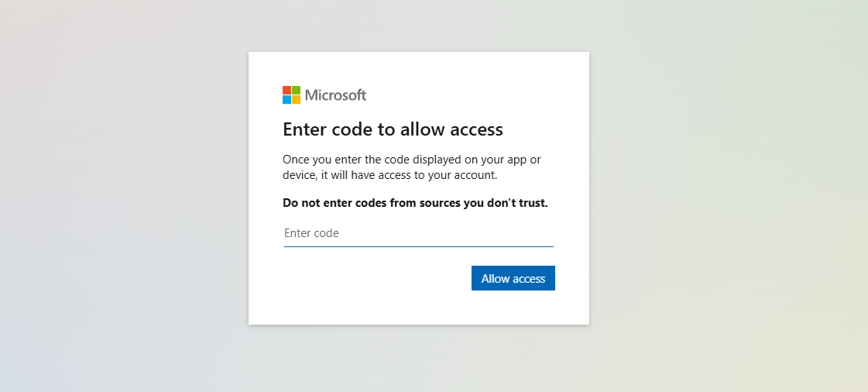Click the right end of the code field
868x392 pixels.
click(545, 233)
